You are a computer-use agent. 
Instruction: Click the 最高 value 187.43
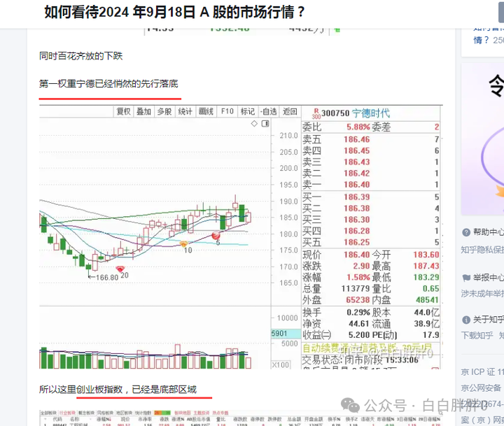pos(426,266)
